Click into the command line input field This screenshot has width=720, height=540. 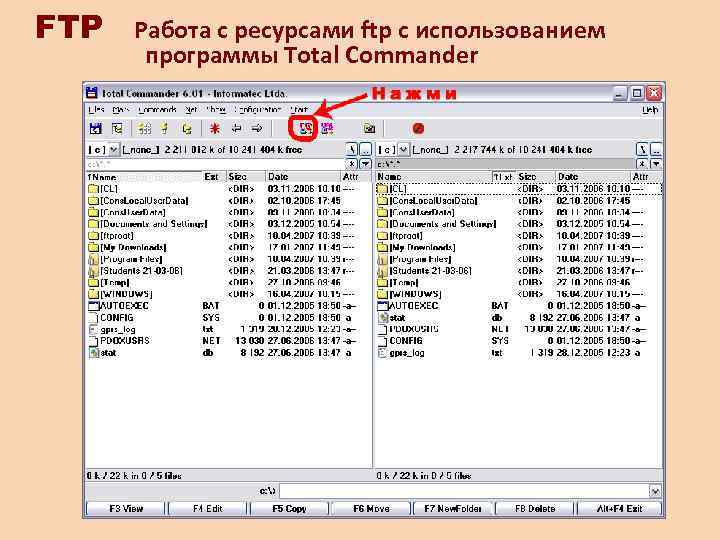pyautogui.click(x=464, y=491)
